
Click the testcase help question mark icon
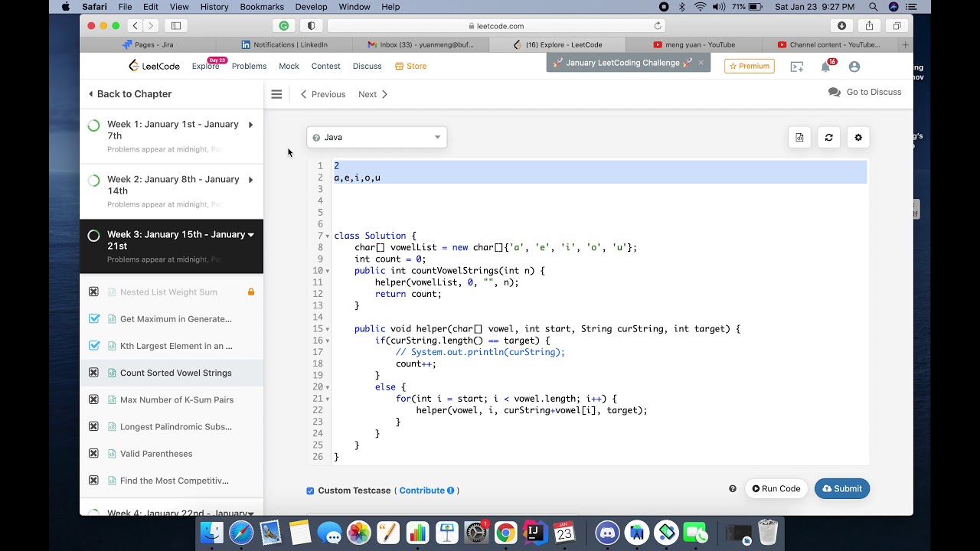[x=733, y=489]
